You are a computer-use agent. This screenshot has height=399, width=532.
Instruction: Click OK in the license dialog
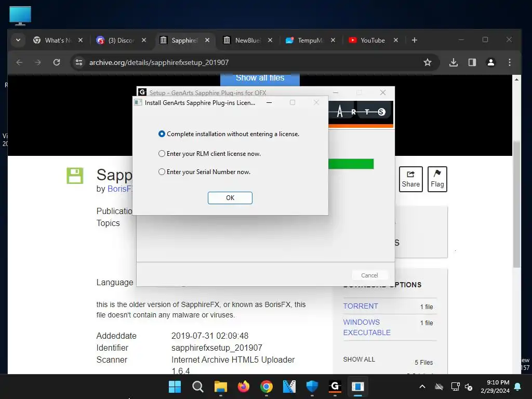(x=230, y=198)
